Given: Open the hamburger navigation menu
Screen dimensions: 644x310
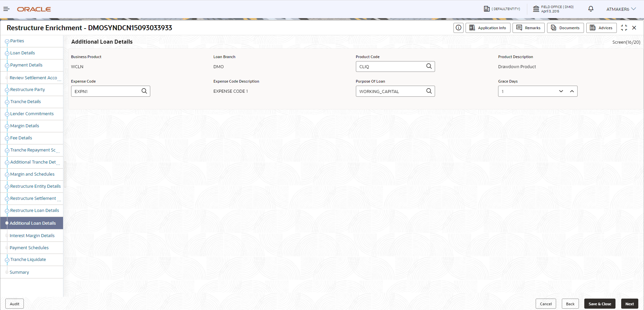Looking at the screenshot, I should (6, 9).
